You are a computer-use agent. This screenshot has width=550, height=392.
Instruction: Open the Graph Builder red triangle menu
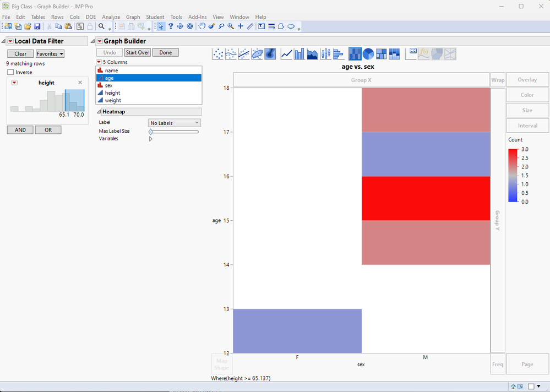click(x=100, y=41)
